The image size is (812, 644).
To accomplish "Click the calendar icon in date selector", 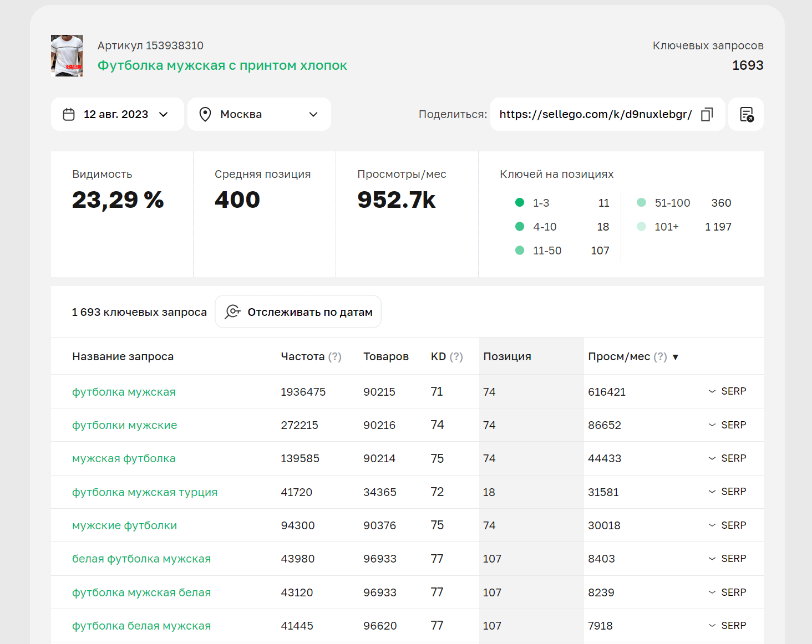I will (69, 115).
